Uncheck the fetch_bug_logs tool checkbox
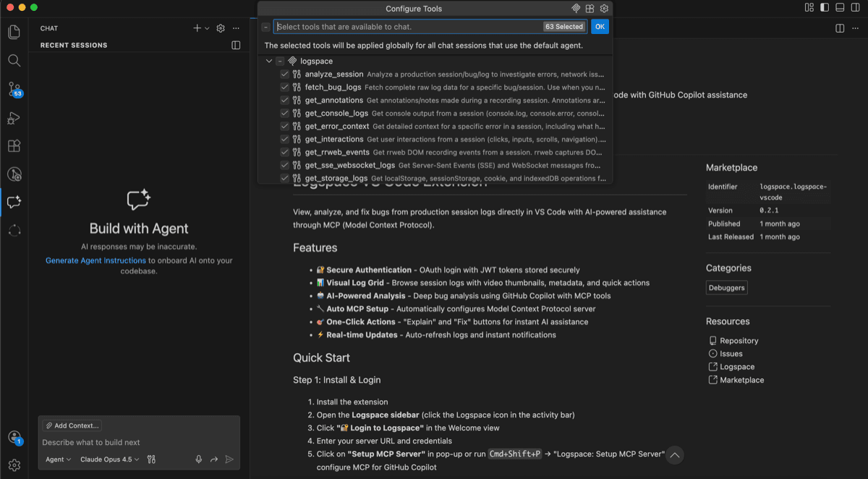Image resolution: width=868 pixels, height=479 pixels. (x=285, y=87)
